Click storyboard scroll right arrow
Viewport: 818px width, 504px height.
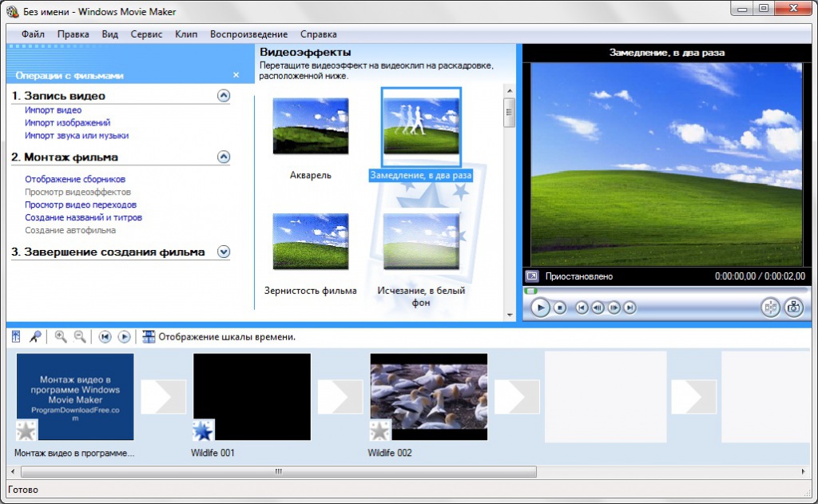point(804,472)
